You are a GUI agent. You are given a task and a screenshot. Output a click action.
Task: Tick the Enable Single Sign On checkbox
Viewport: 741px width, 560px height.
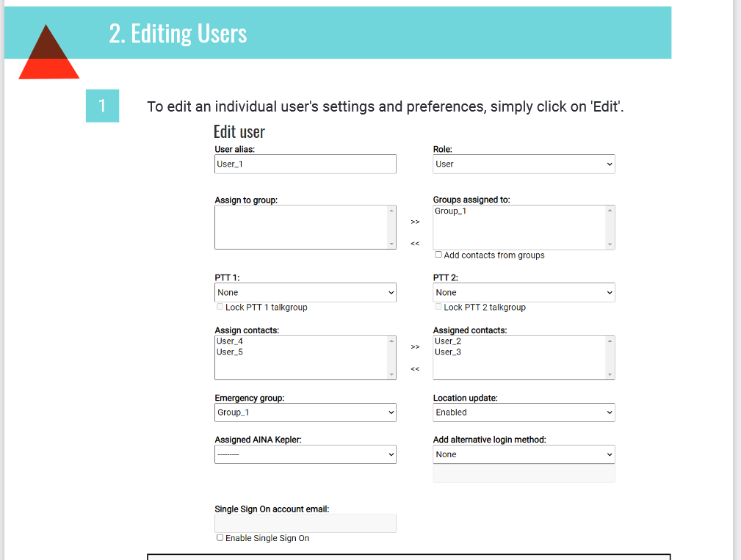(220, 538)
